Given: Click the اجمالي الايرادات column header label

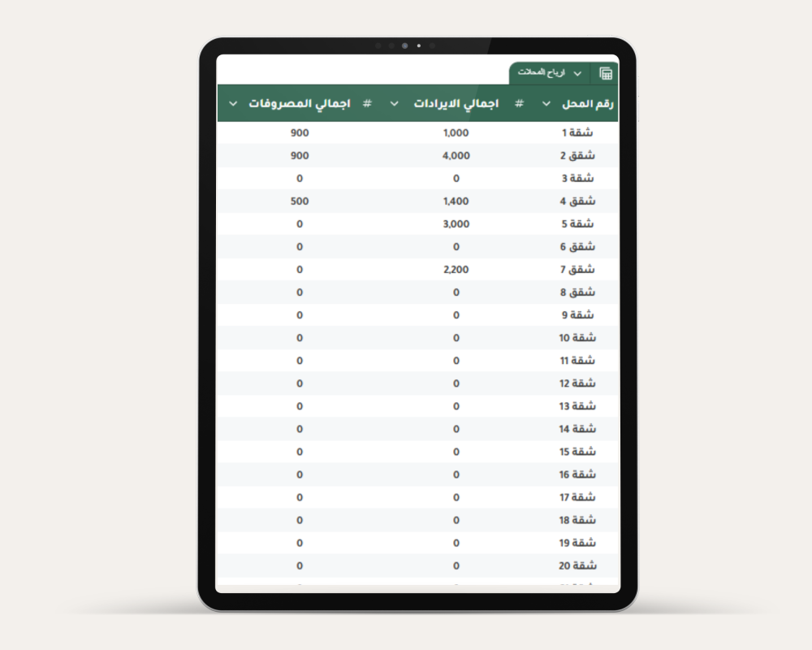Looking at the screenshot, I should pos(457,103).
